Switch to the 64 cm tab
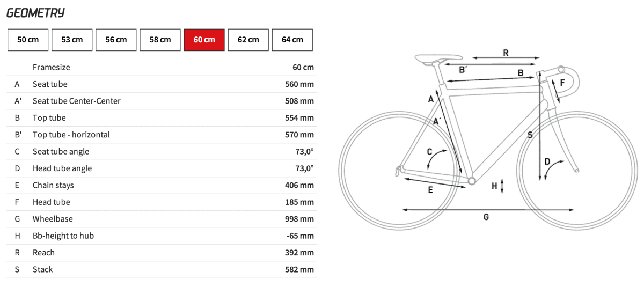644x294 pixels. (292, 40)
